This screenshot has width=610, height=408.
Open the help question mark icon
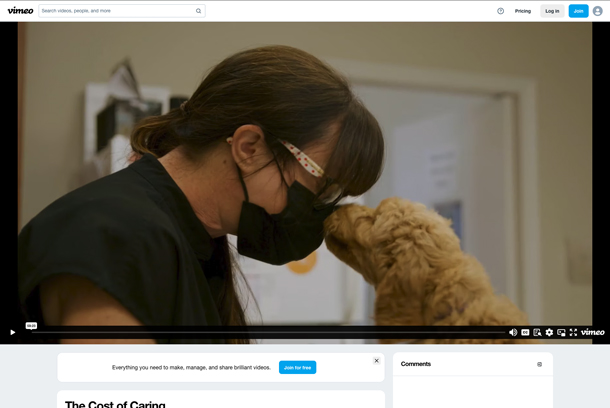pyautogui.click(x=500, y=11)
